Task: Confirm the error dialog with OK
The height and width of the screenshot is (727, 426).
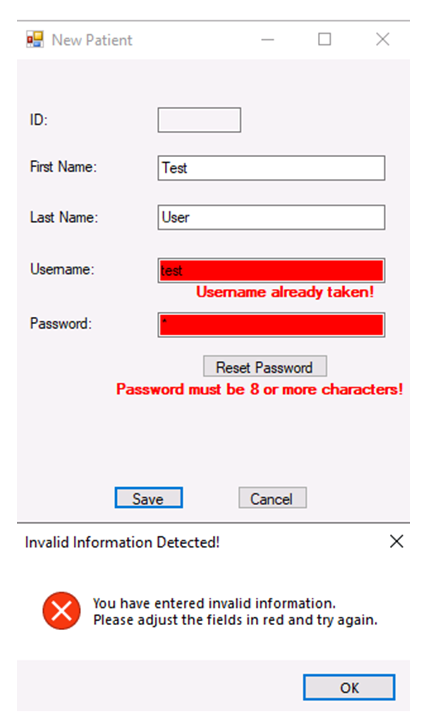Action: [349, 687]
